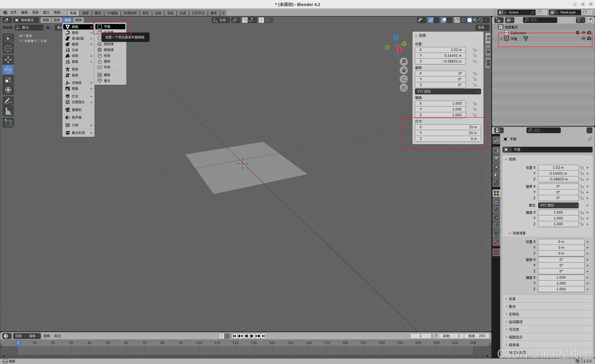This screenshot has width=595, height=364.
Task: Select the Measure ruler tool
Action: click(x=8, y=111)
